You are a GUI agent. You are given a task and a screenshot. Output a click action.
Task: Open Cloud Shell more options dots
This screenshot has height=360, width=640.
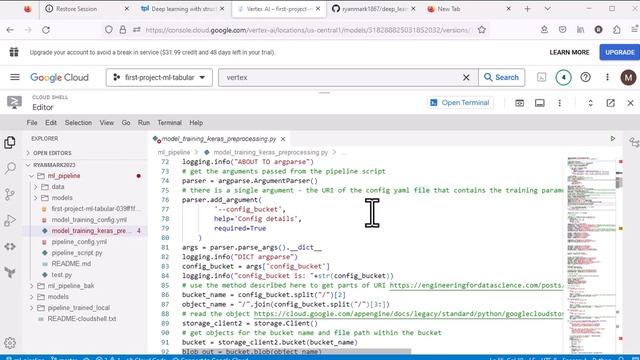(x=560, y=103)
